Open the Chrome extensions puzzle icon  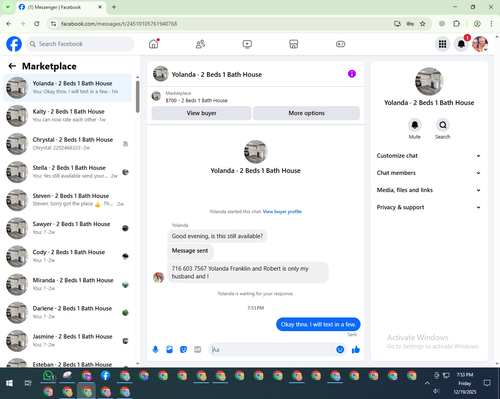456,24
